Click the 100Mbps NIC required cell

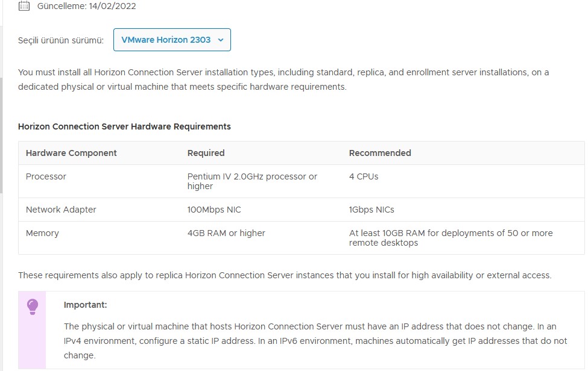(x=214, y=210)
